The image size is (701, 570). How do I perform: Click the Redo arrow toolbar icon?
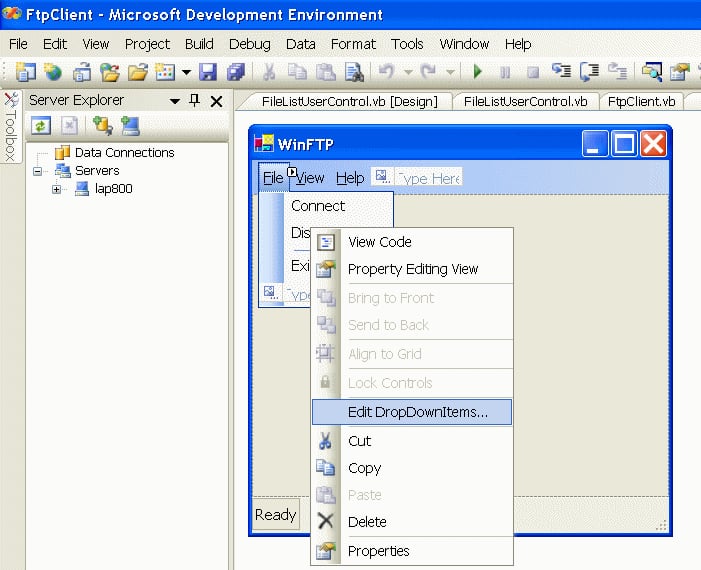coord(428,72)
